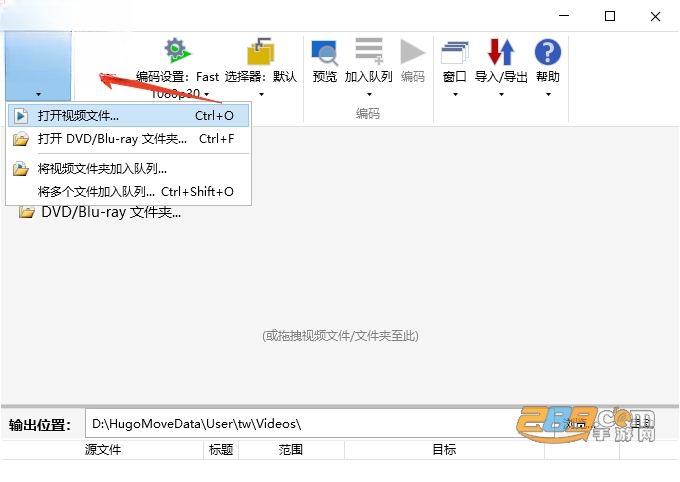Click the 加入队列 toolbar label

[x=369, y=77]
